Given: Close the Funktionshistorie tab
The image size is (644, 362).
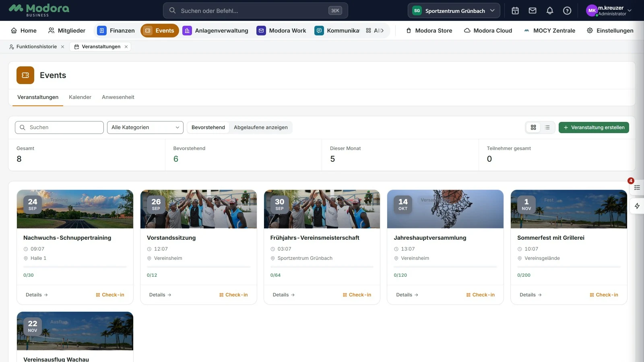Looking at the screenshot, I should tap(62, 47).
